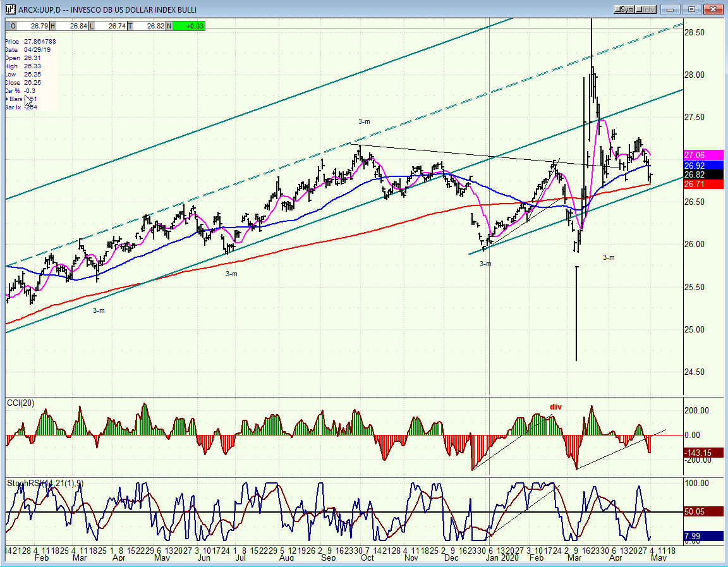
Task: Minimize the chart window
Action: [x=670, y=9]
